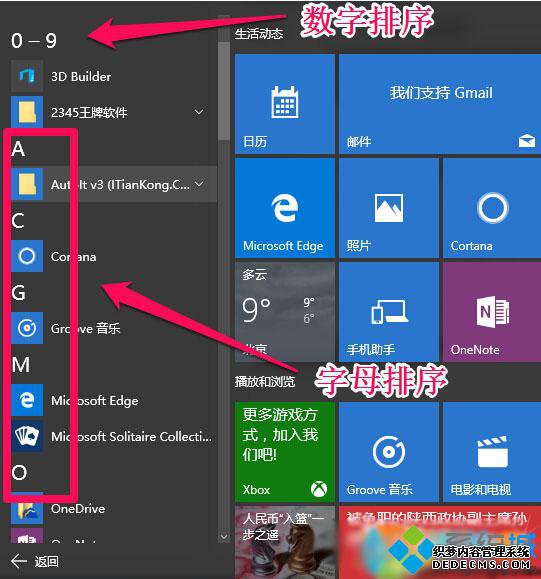Expand AutoIt v3 folder chevron
Viewport: 541px width, 579px height.
click(x=199, y=184)
